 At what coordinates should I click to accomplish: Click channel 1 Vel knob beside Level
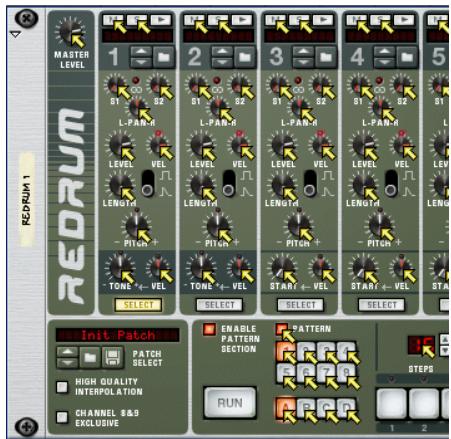159,144
